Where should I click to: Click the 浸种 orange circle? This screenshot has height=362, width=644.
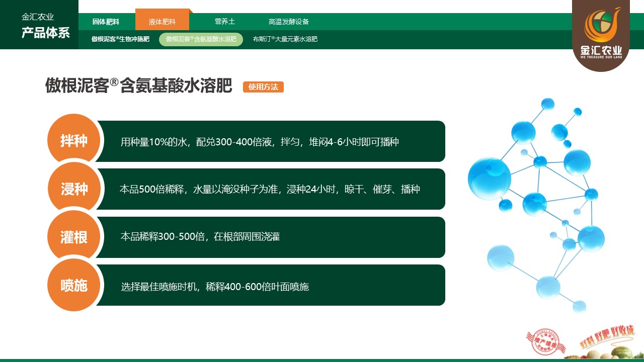tap(74, 189)
